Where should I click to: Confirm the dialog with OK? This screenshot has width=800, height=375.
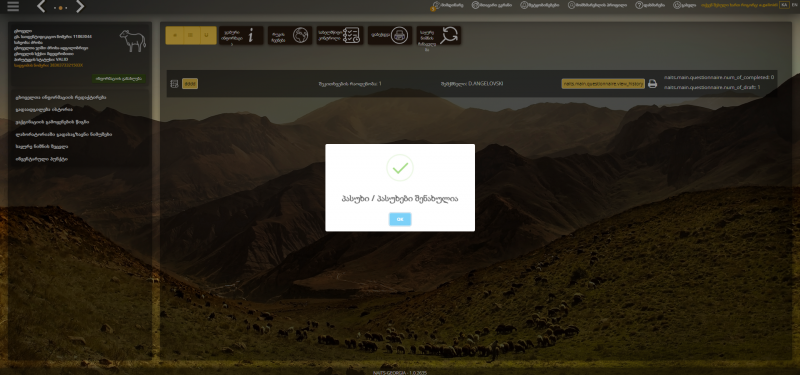tap(400, 219)
